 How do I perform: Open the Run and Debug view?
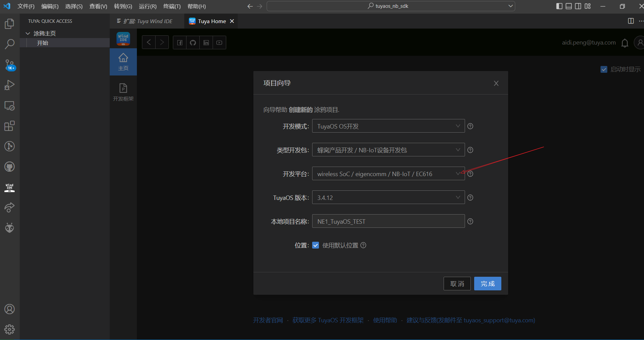click(x=10, y=85)
